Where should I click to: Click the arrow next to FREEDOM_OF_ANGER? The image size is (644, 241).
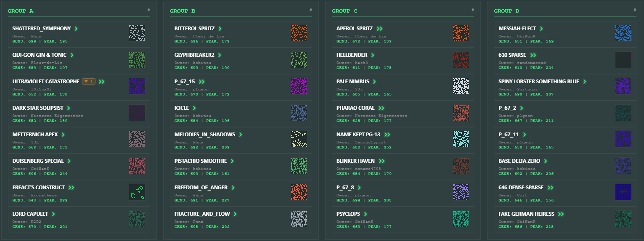pos(233,188)
